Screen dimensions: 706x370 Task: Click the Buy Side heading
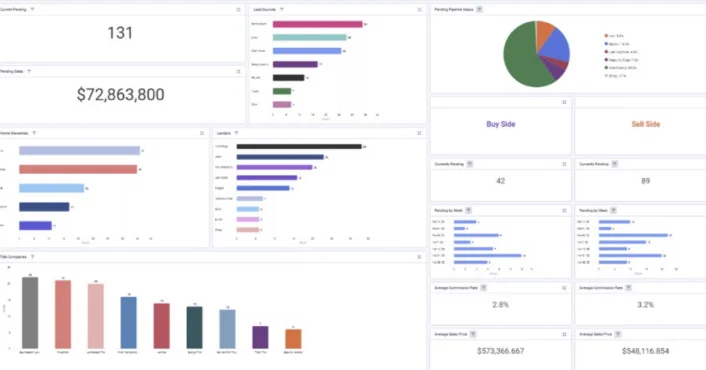pos(501,124)
